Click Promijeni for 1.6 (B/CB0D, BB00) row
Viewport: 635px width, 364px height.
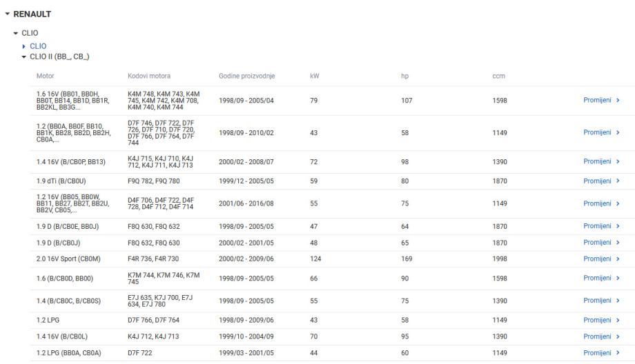pyautogui.click(x=597, y=278)
